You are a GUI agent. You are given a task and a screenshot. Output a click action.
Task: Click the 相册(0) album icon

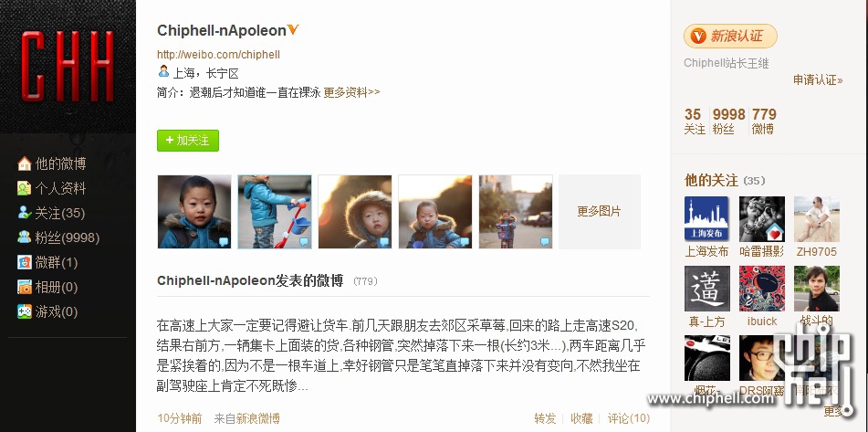[x=25, y=287]
